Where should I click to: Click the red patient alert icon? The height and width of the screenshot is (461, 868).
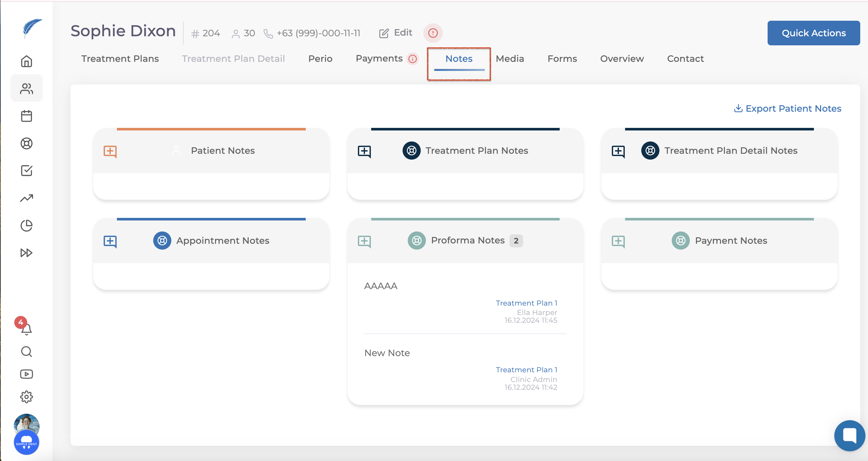pyautogui.click(x=433, y=33)
